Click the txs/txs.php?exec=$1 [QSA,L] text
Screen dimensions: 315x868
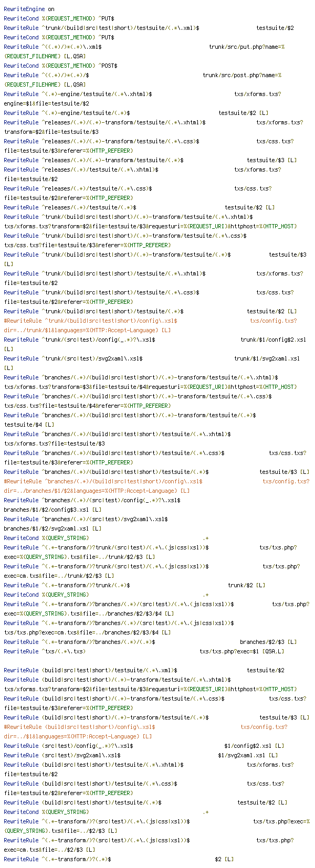242,651
